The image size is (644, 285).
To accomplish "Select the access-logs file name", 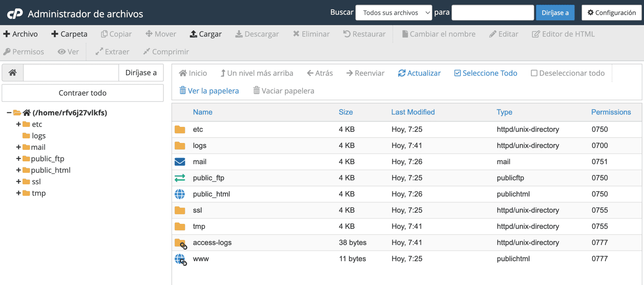I will [212, 243].
